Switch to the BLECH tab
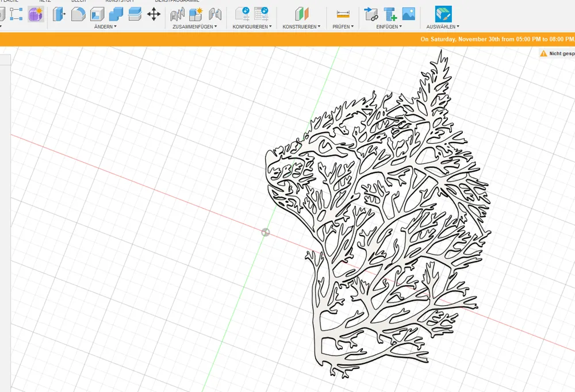Image resolution: width=575 pixels, height=392 pixels. [x=78, y=1]
